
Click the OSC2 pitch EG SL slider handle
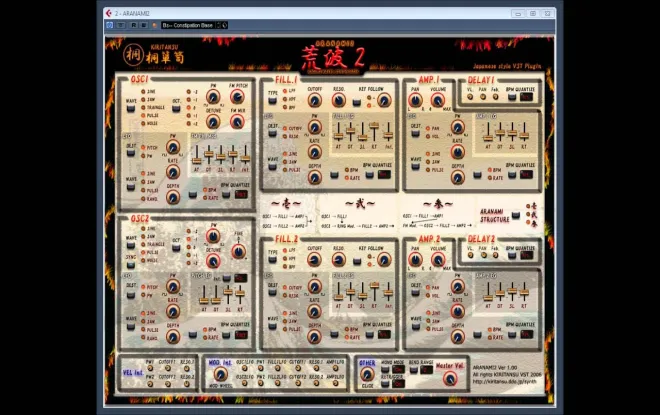(228, 291)
